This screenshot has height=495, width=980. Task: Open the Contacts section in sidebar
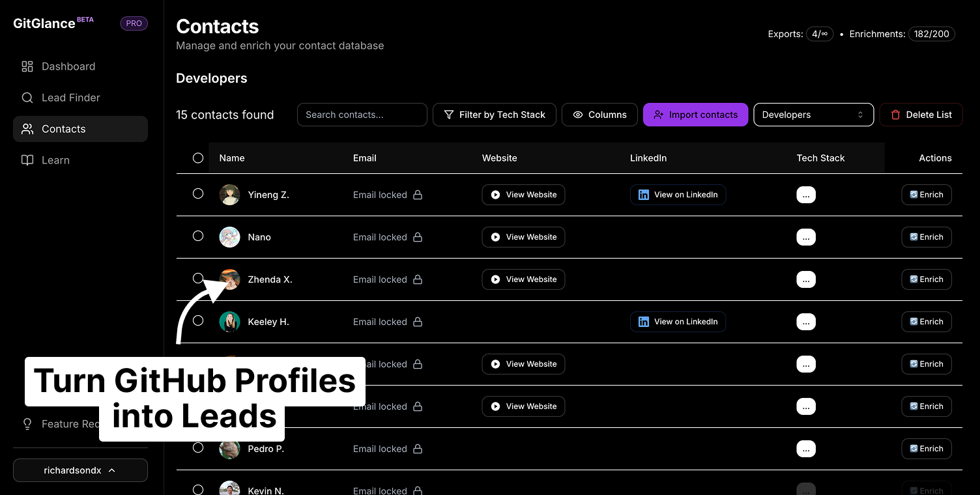[x=64, y=129]
